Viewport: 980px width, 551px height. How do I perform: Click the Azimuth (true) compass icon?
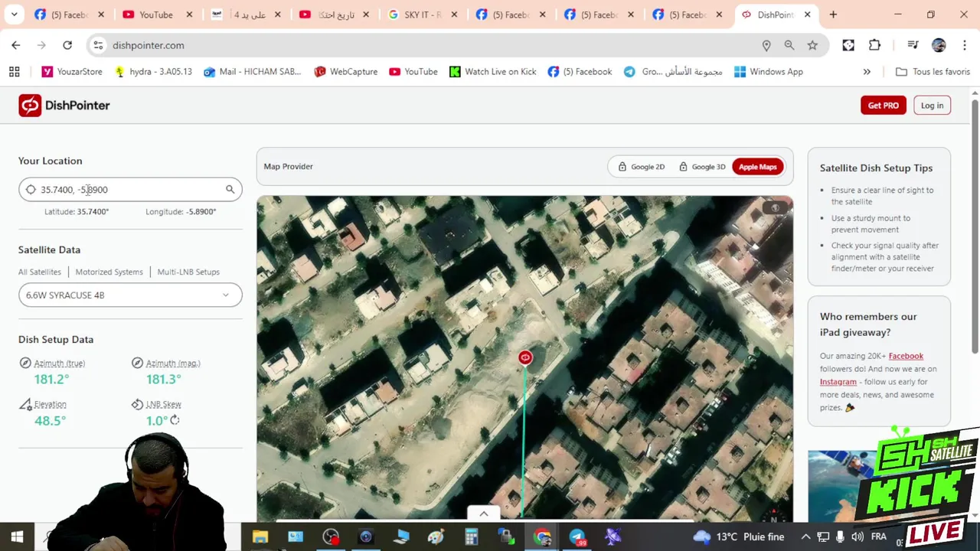pyautogui.click(x=25, y=364)
